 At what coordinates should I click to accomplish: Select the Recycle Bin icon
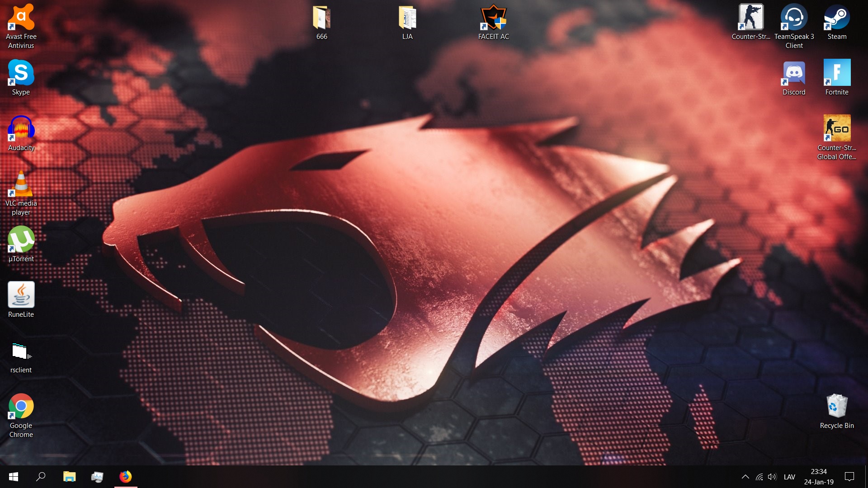837,411
